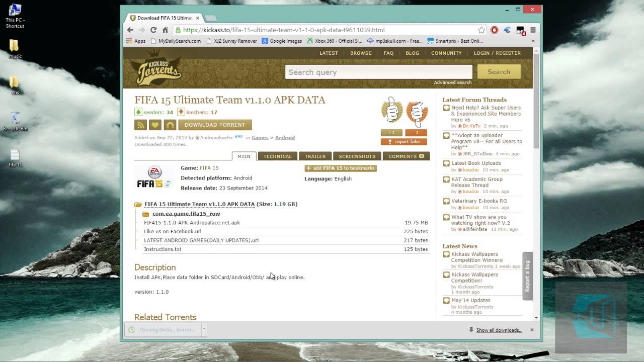
Task: Click the Search query input field
Action: click(x=379, y=72)
